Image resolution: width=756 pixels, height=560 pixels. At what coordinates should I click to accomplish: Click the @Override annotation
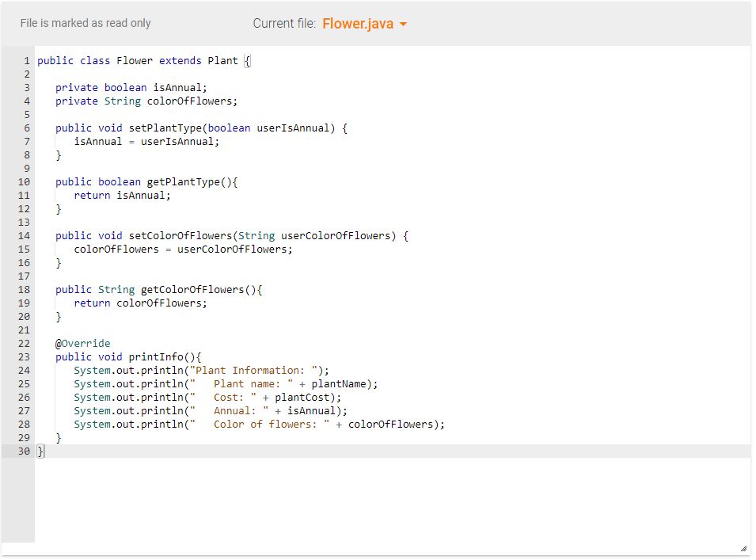(82, 343)
